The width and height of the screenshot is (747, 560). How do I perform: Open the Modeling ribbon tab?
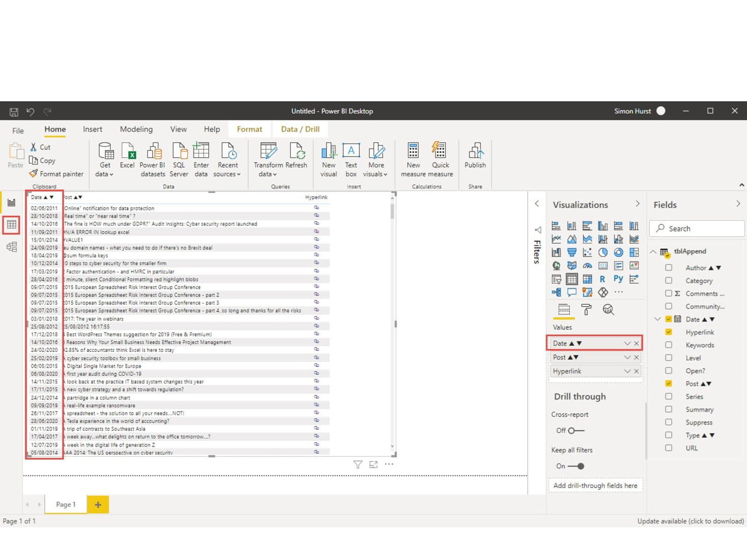pos(136,129)
